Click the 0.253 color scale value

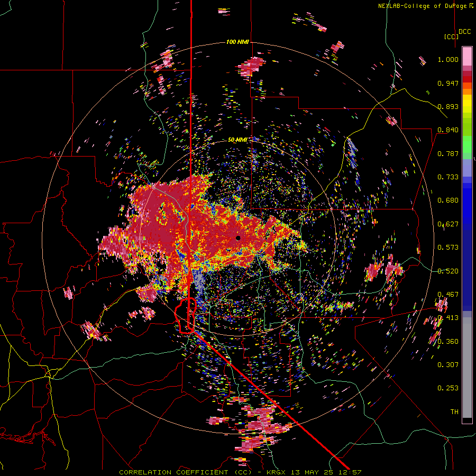click(448, 388)
